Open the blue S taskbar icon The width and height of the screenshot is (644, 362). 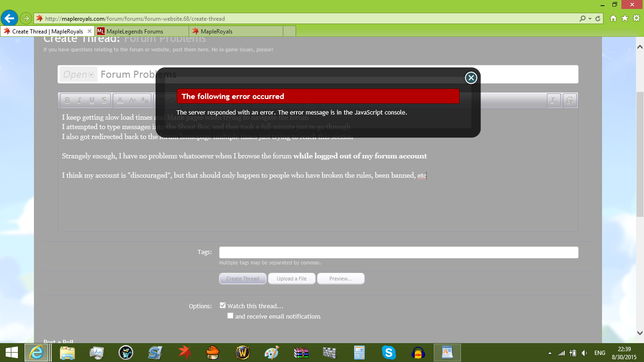coord(155,353)
